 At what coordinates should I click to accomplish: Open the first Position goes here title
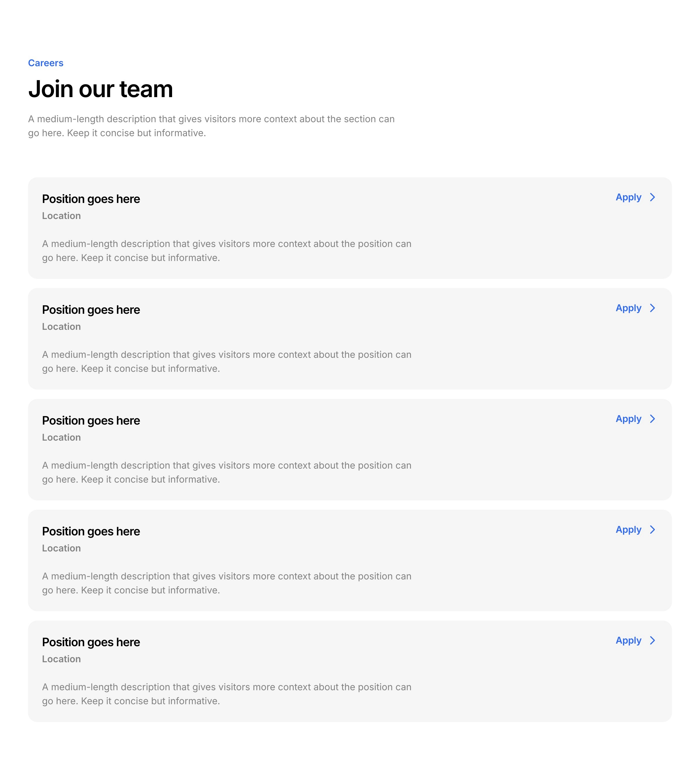(x=91, y=199)
